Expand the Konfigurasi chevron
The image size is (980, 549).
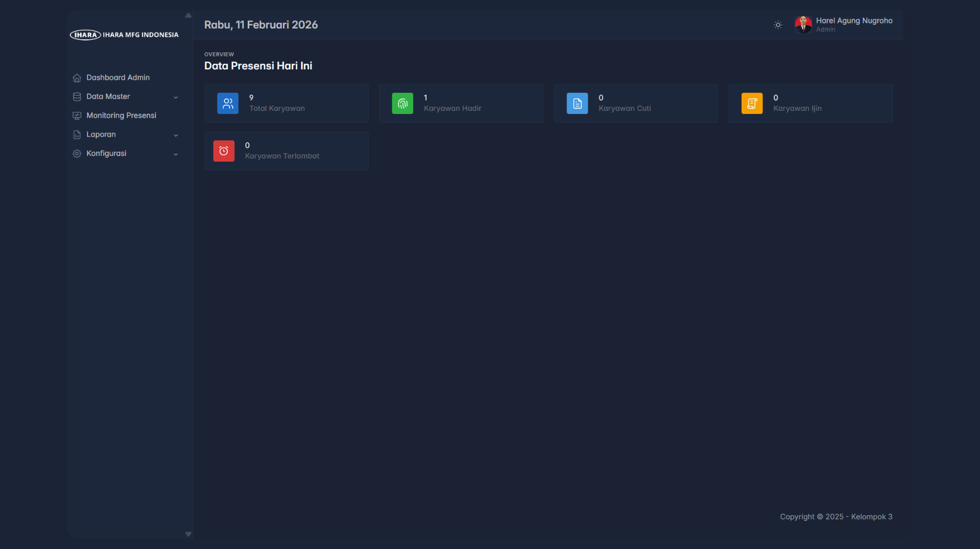pos(176,154)
